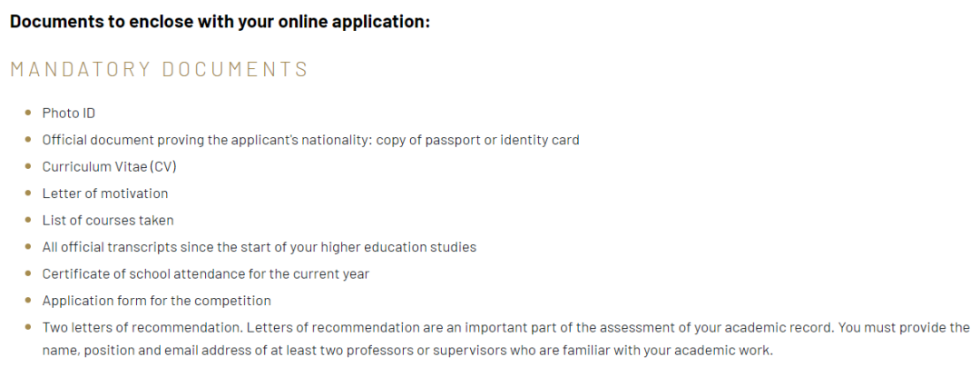
Task: Click the 'List of courses taken' entry
Action: click(107, 220)
